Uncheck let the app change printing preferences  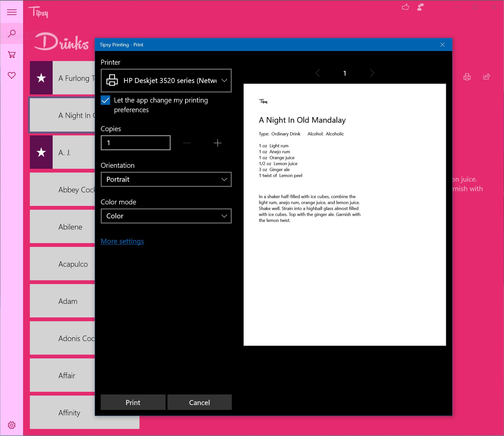(x=105, y=100)
